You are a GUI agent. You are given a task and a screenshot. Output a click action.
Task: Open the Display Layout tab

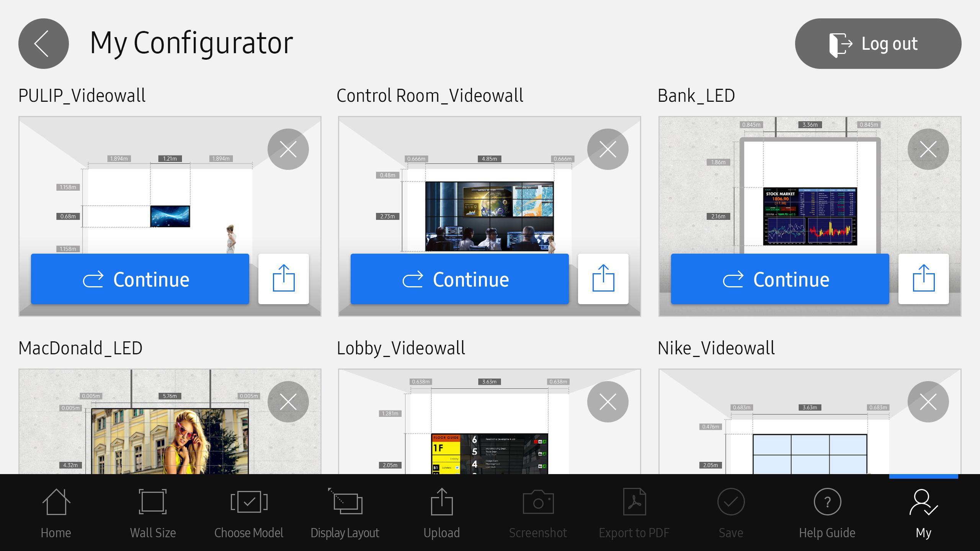point(345,514)
